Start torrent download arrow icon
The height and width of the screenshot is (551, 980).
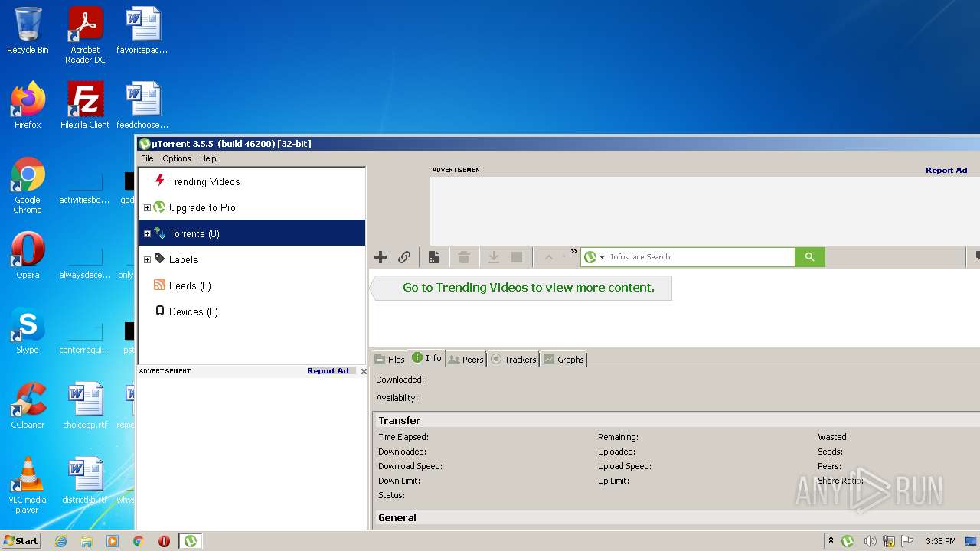click(x=494, y=257)
